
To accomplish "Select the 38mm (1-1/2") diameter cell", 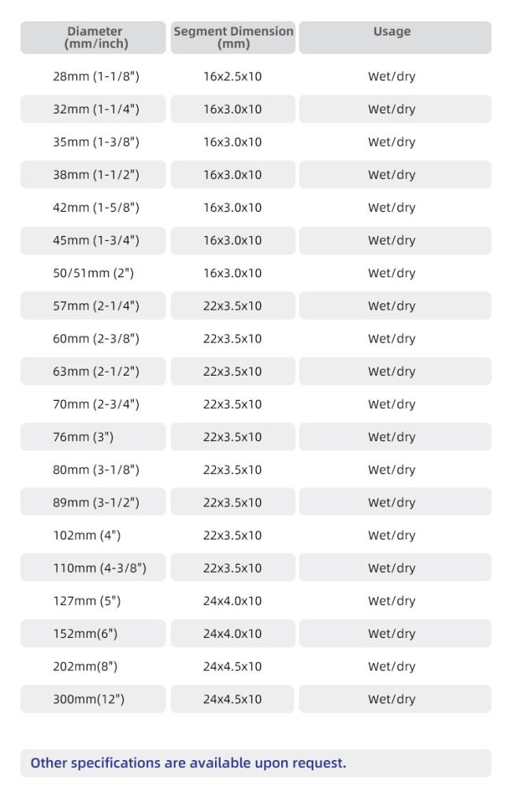I will point(95,175).
